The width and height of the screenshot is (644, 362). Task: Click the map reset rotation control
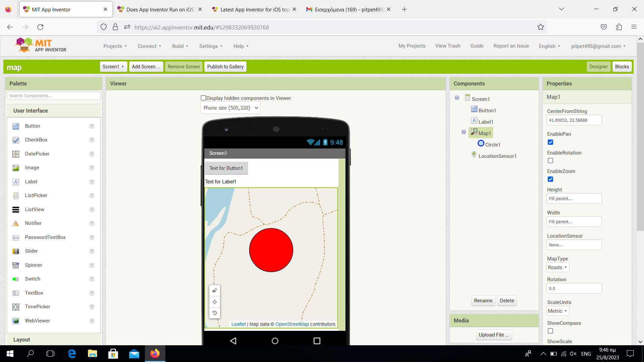point(215,313)
